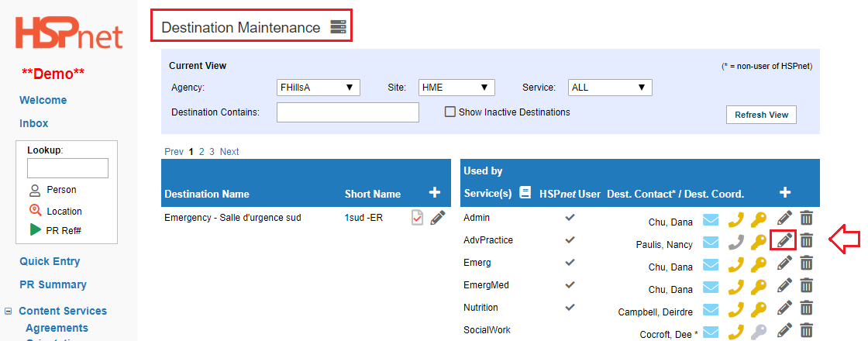Click the Short Name column header
868x341 pixels.
pos(373,195)
